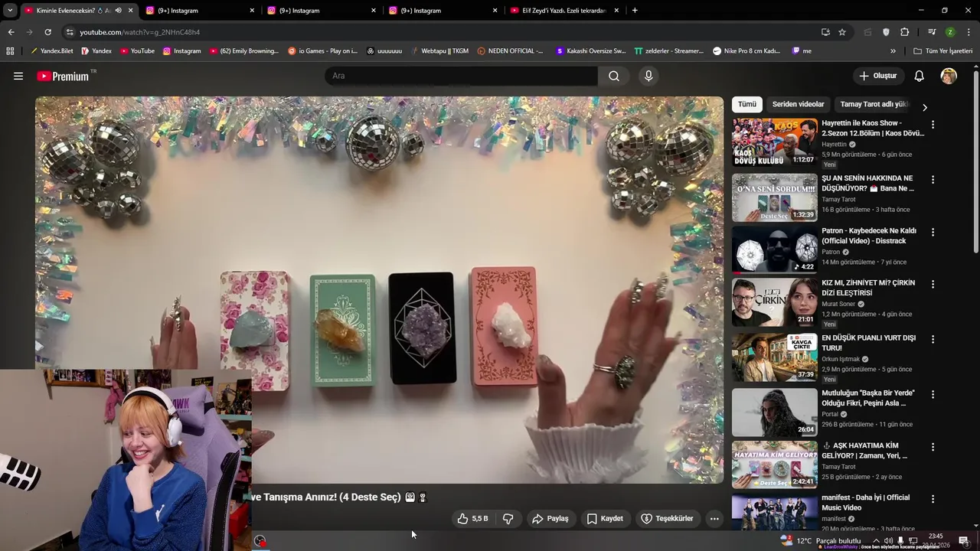Share the video with Paylaş

point(550,518)
